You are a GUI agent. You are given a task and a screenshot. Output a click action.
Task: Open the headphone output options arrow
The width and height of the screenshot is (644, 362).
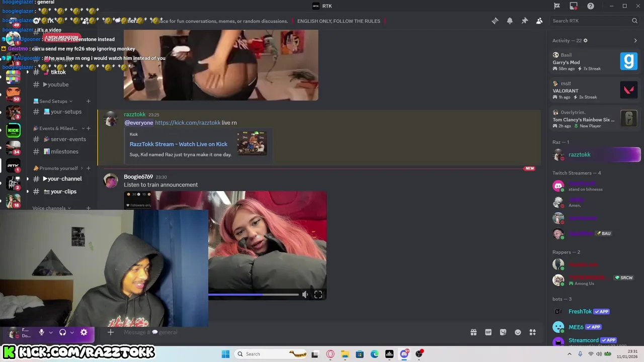tap(72, 332)
